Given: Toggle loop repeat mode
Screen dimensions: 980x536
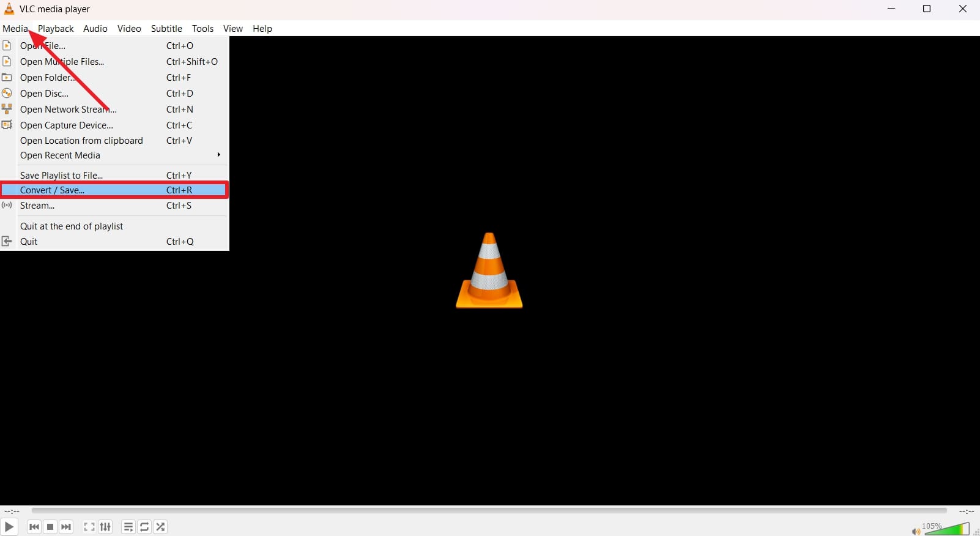Looking at the screenshot, I should [144, 527].
